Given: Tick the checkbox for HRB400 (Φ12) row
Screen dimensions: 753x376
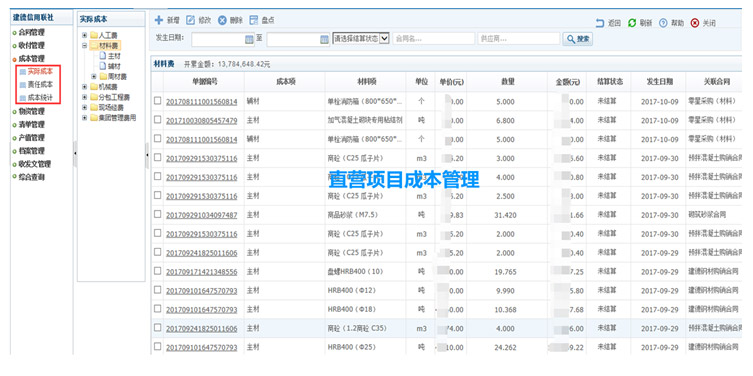Looking at the screenshot, I should coord(158,290).
